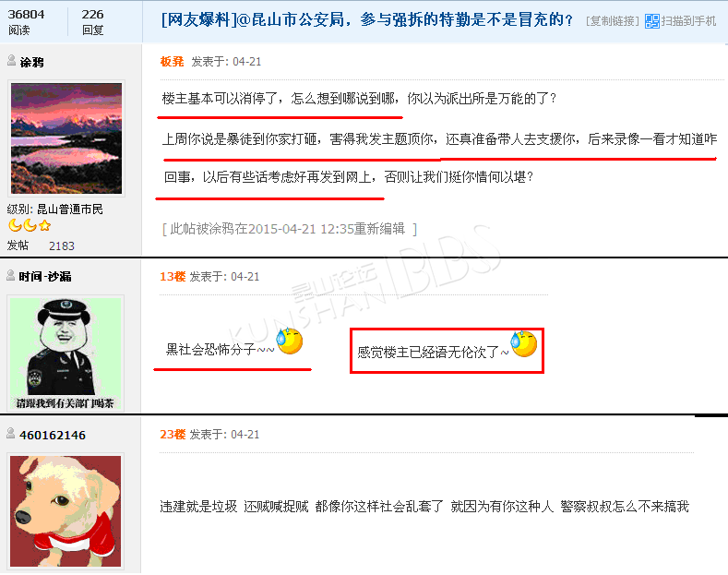Open the 复制链接 copy link button

pyautogui.click(x=612, y=21)
